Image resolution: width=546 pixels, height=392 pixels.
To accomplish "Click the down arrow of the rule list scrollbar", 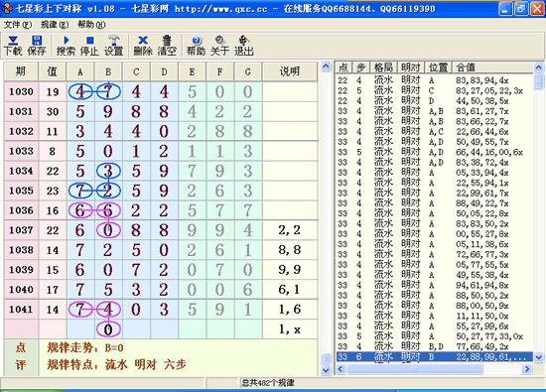I will (x=538, y=357).
